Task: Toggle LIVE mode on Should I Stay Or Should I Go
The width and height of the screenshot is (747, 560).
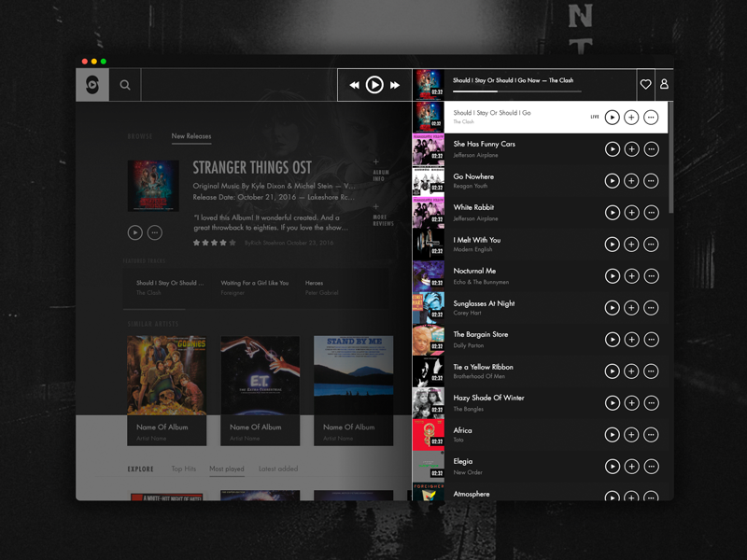Action: click(597, 117)
